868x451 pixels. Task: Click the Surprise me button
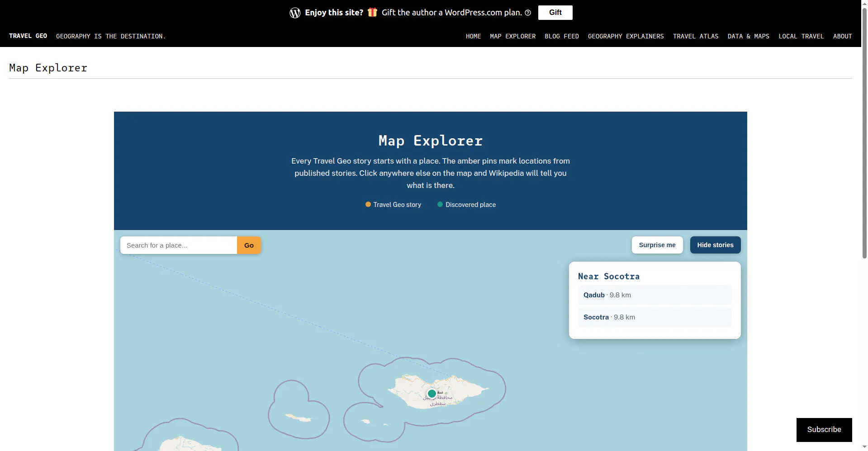(657, 245)
